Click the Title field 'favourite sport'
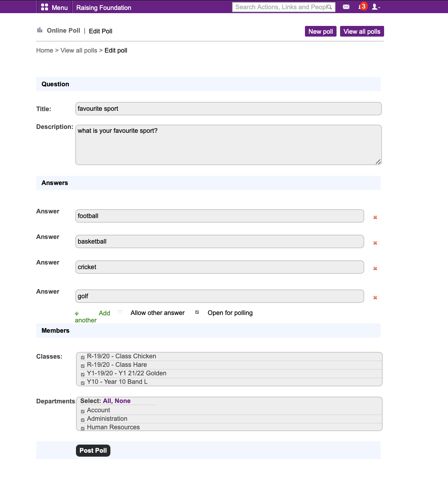 point(229,109)
